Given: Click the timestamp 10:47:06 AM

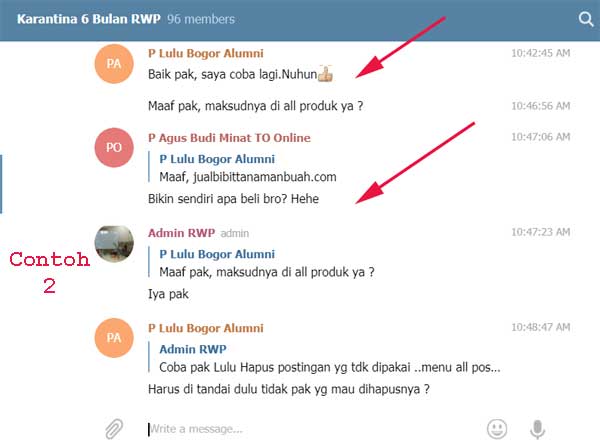Looking at the screenshot, I should point(541,137).
